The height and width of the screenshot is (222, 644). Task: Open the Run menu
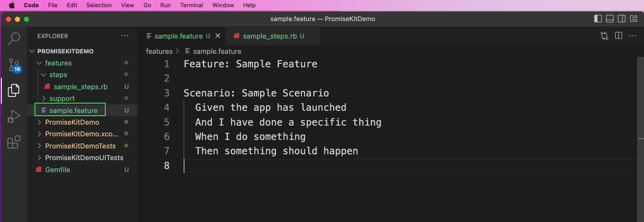tap(166, 5)
